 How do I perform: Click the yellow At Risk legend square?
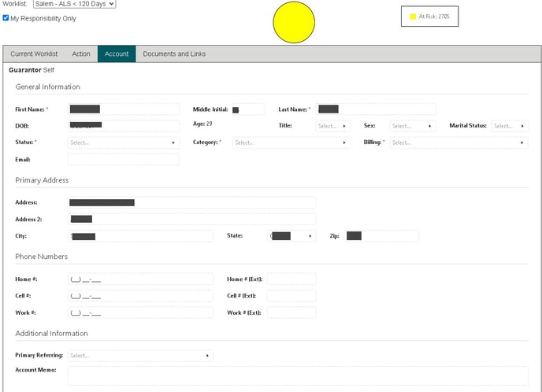pyautogui.click(x=412, y=17)
